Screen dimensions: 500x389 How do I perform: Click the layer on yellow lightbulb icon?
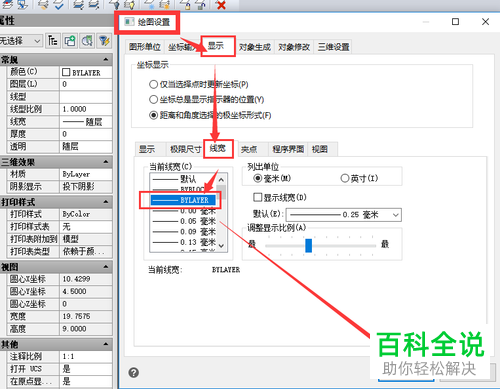[130, 4]
